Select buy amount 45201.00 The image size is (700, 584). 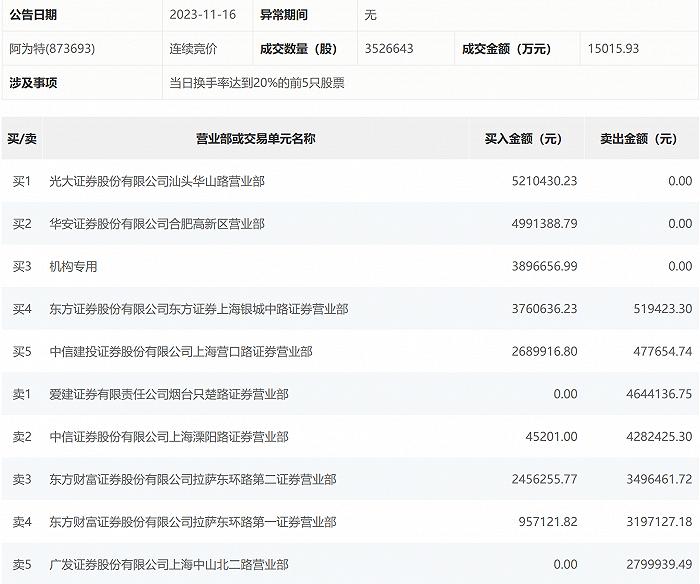coord(551,437)
